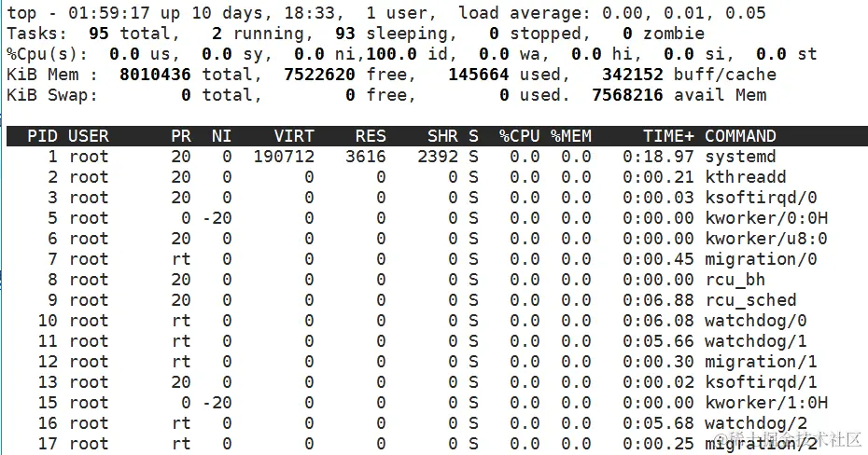This screenshot has height=455, width=868.
Task: Click the SHR column header
Action: coord(442,136)
